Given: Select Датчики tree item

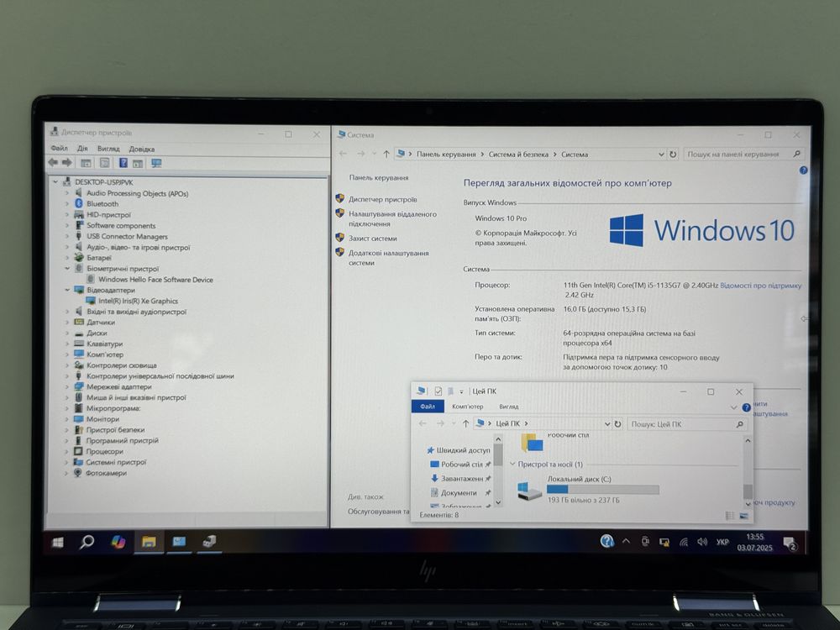Looking at the screenshot, I should [x=101, y=323].
